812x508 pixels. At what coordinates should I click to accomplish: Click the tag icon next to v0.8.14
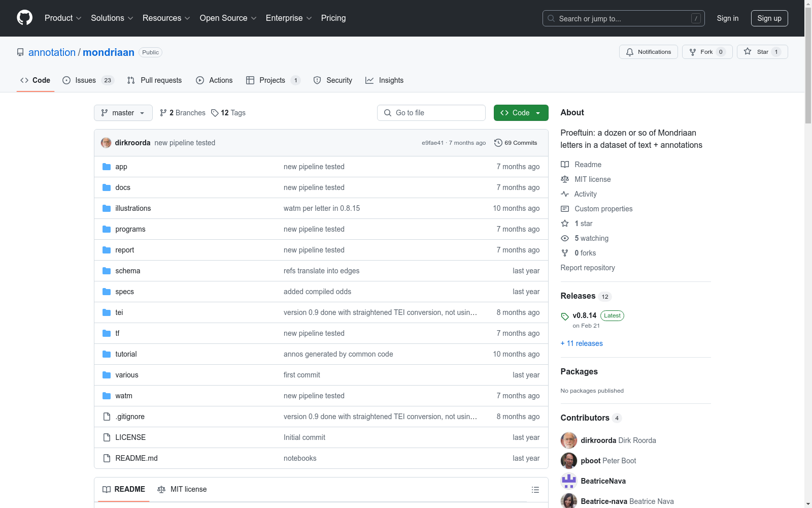point(565,316)
